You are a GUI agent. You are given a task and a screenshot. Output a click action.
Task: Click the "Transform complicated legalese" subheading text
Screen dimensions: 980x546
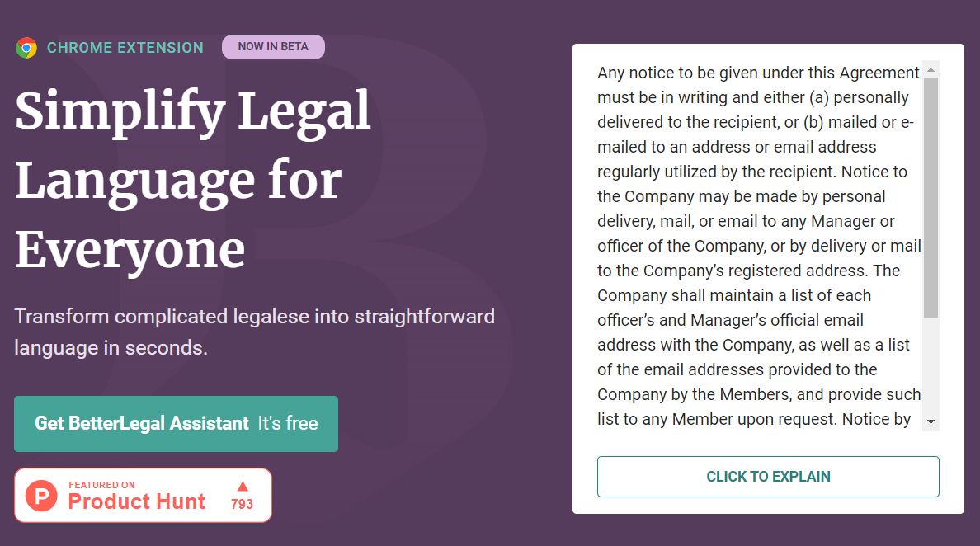(x=254, y=332)
